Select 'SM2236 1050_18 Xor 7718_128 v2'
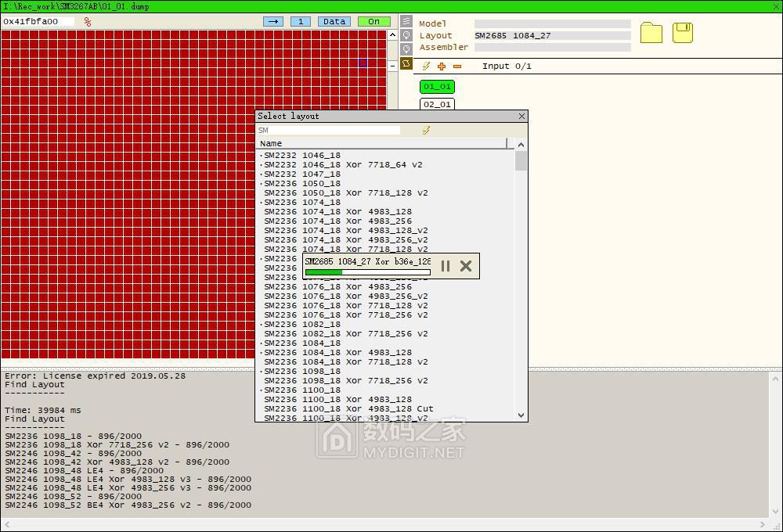This screenshot has width=783, height=532. click(x=345, y=193)
